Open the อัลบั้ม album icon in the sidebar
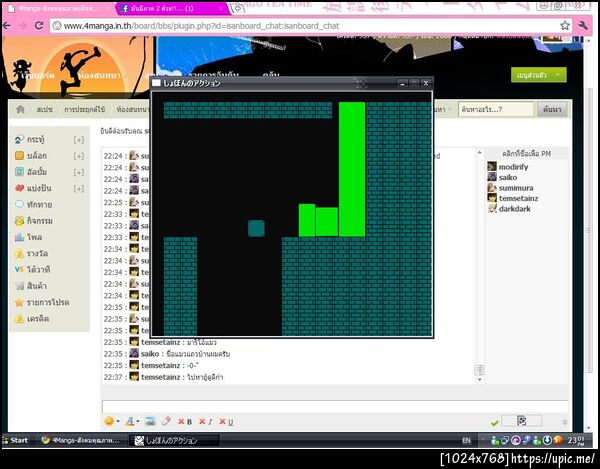The height and width of the screenshot is (469, 600). click(x=19, y=172)
